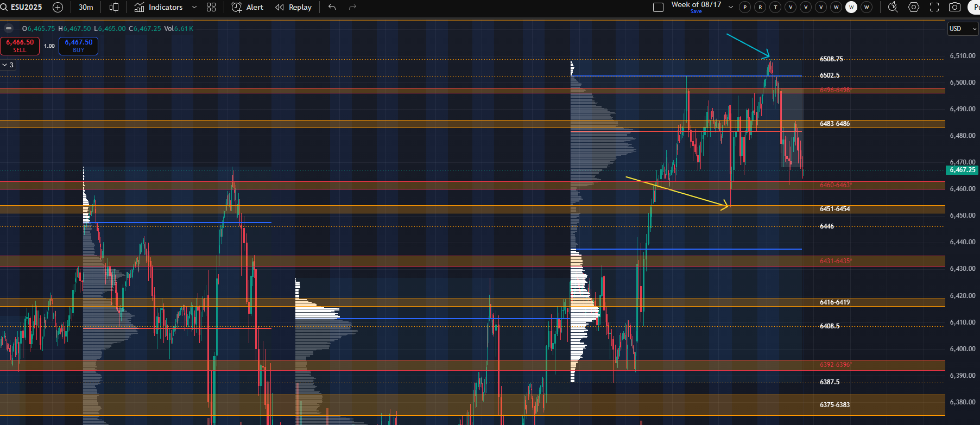The width and height of the screenshot is (980, 425).
Task: Select the red 6392-6396 zone label
Action: coord(836,365)
